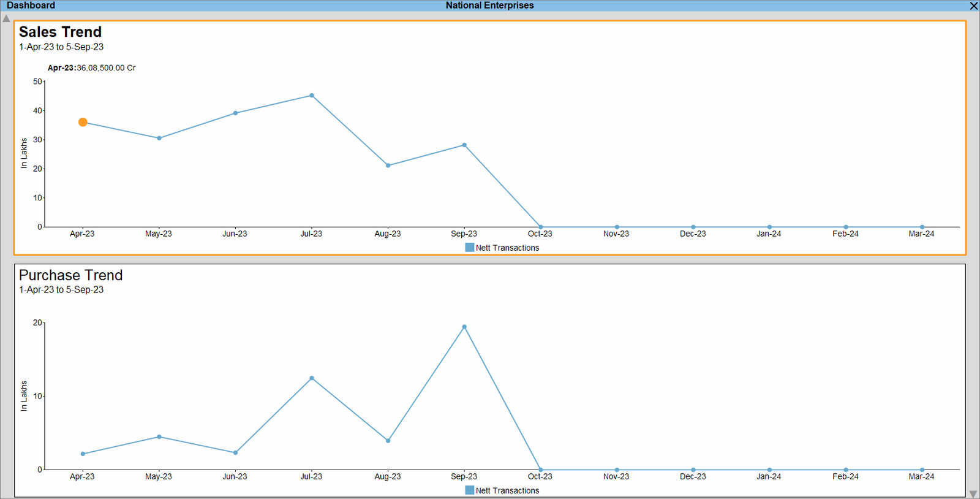
Task: Click the Dec-23 axis label on Purchase Trend
Action: click(693, 476)
